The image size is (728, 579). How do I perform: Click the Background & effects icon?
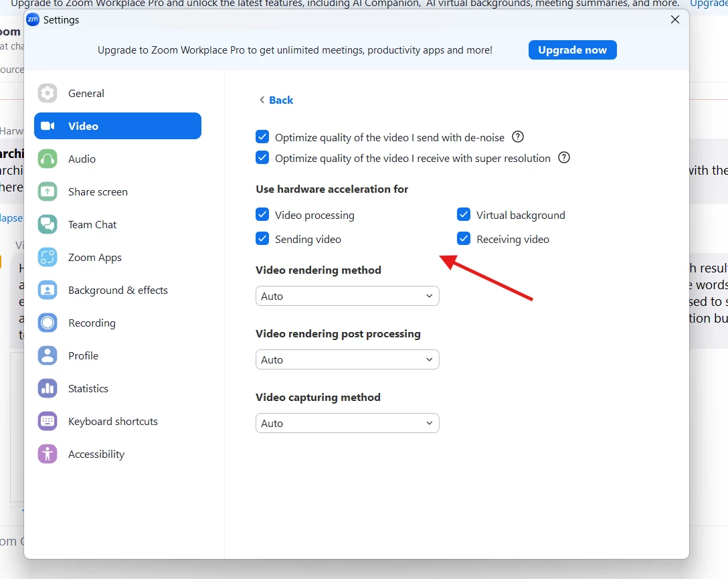[x=48, y=291]
